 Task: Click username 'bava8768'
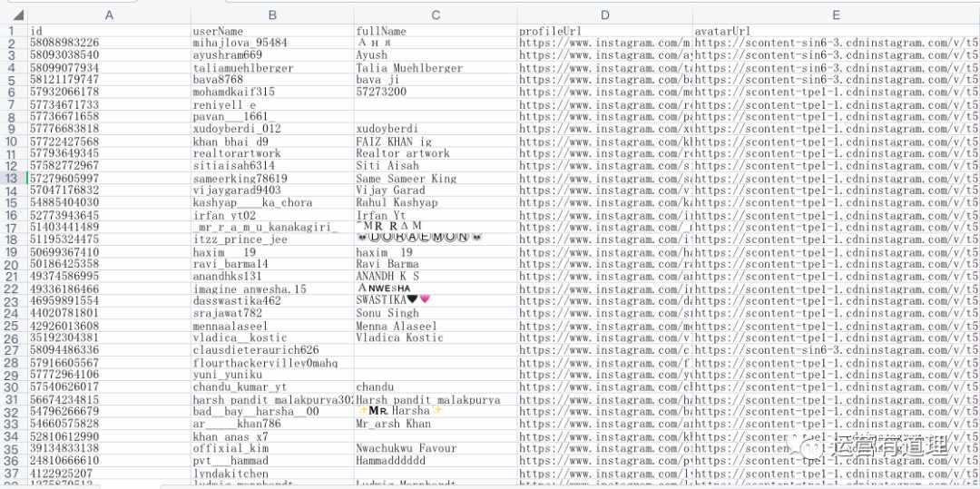click(x=218, y=79)
